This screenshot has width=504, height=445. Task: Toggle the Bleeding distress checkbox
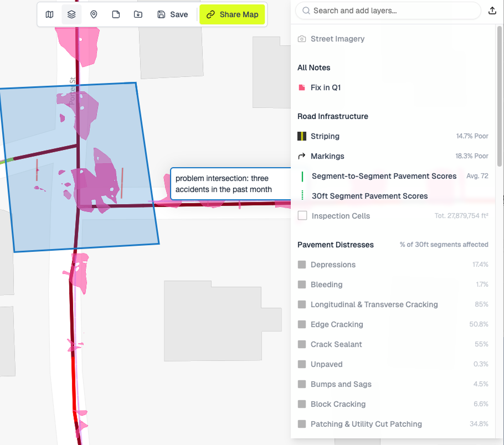302,284
